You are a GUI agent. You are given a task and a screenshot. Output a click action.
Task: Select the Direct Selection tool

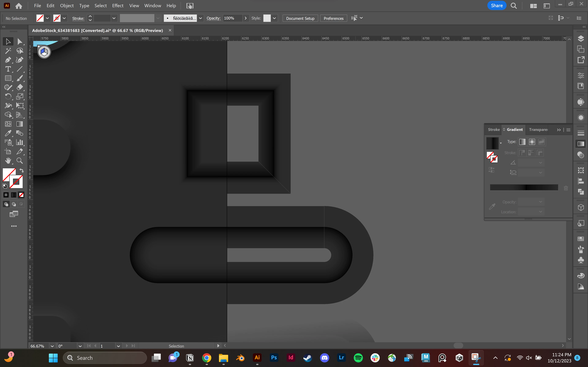(x=19, y=41)
